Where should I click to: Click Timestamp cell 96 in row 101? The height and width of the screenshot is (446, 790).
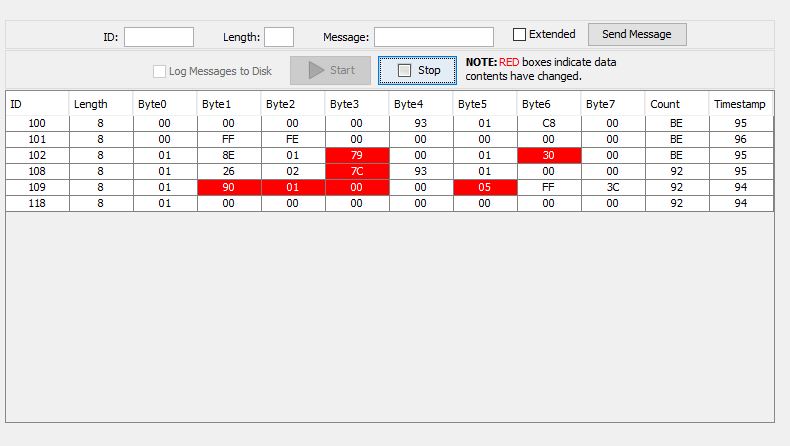click(741, 139)
